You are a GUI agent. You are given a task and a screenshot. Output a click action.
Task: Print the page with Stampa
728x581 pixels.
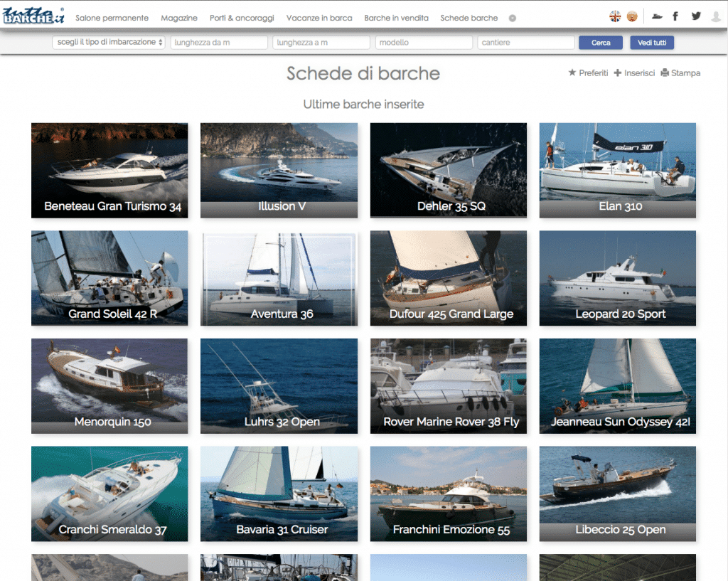[680, 73]
